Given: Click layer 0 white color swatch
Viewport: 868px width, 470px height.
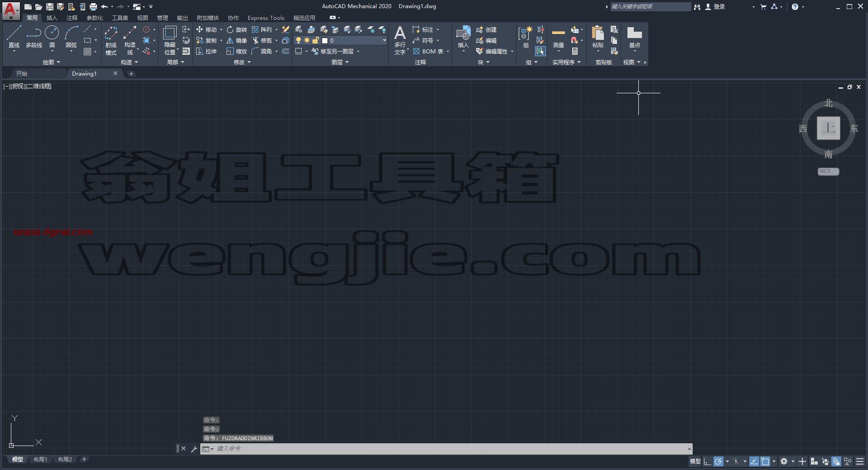Looking at the screenshot, I should (x=325, y=40).
